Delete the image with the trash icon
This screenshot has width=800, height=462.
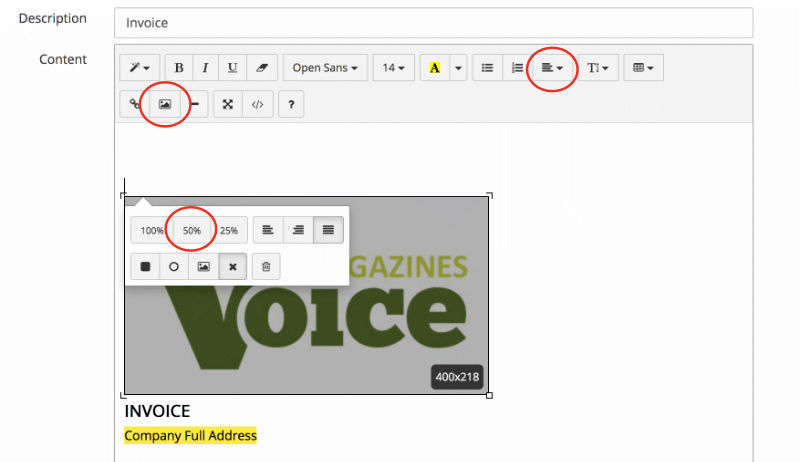[266, 267]
